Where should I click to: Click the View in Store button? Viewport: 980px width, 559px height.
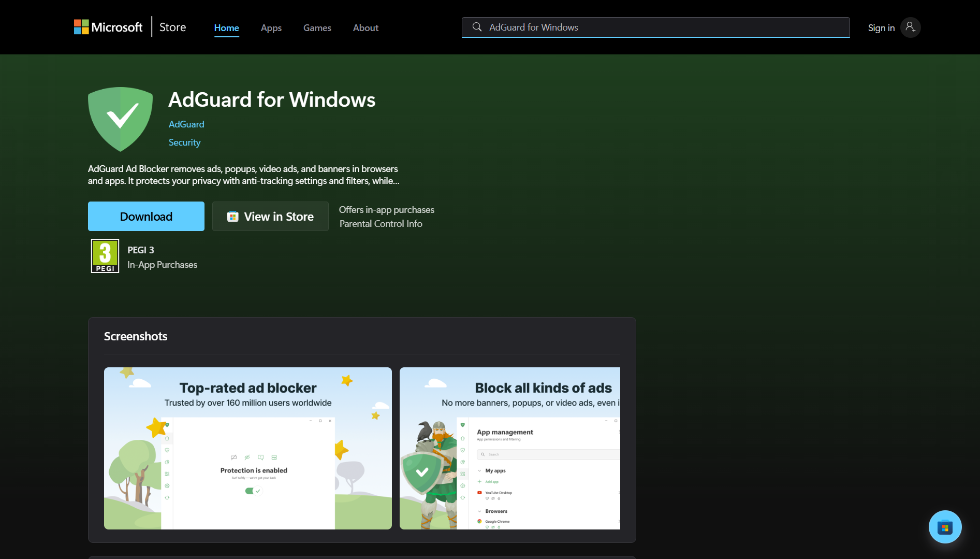click(270, 216)
